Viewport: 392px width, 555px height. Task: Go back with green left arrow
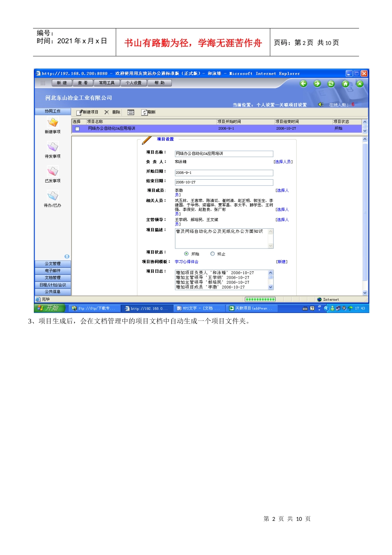303,84
